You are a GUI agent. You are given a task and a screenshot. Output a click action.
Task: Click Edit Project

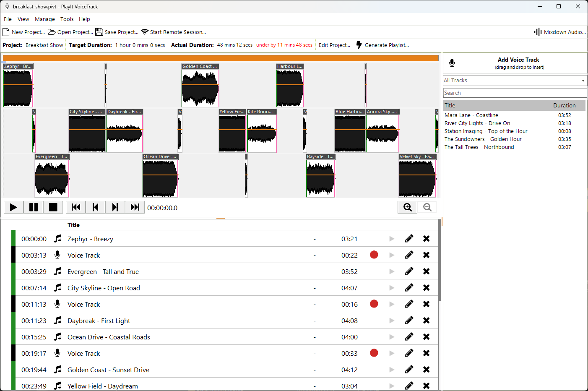[x=334, y=45]
